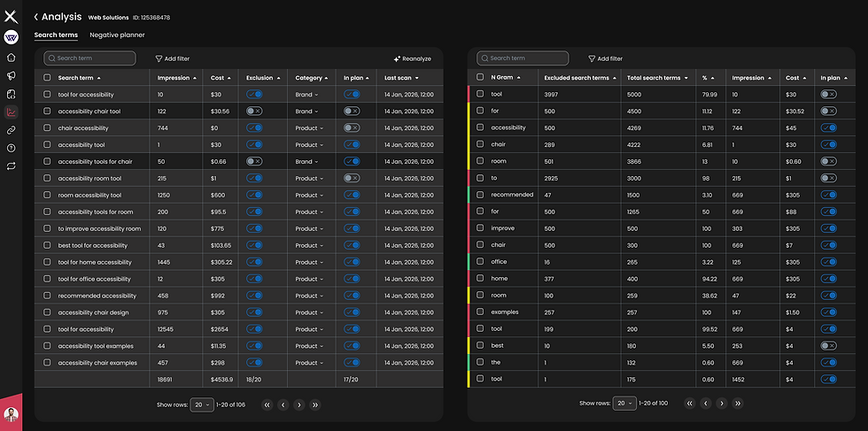Toggle Exclusion for 'accessibility tools for chair'
Image resolution: width=868 pixels, height=431 pixels.
(x=254, y=162)
